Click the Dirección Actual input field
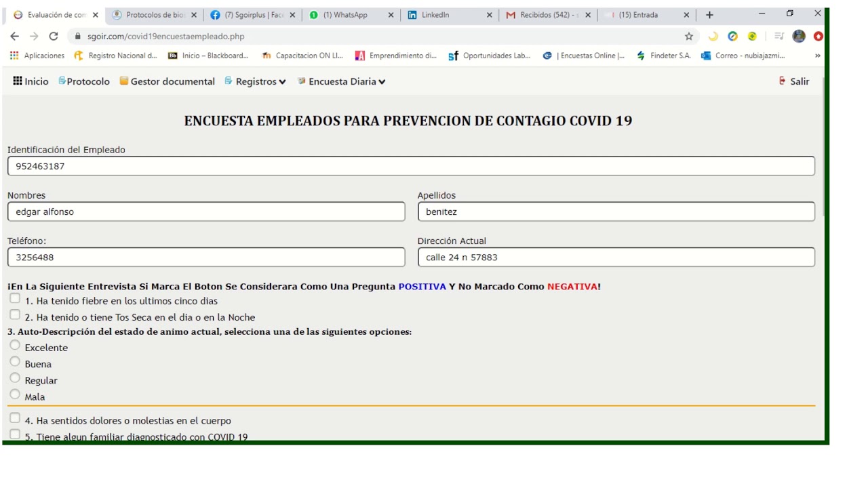868x488 pixels. tap(616, 257)
